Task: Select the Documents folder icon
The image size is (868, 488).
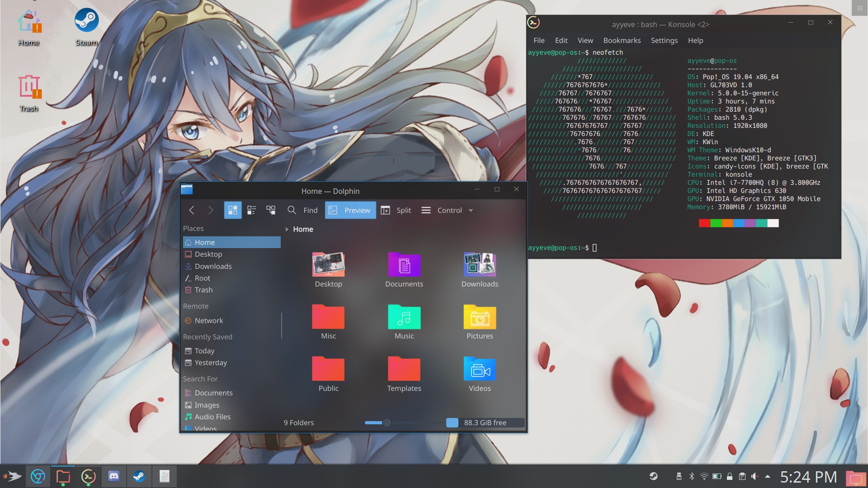Action: pyautogui.click(x=404, y=270)
